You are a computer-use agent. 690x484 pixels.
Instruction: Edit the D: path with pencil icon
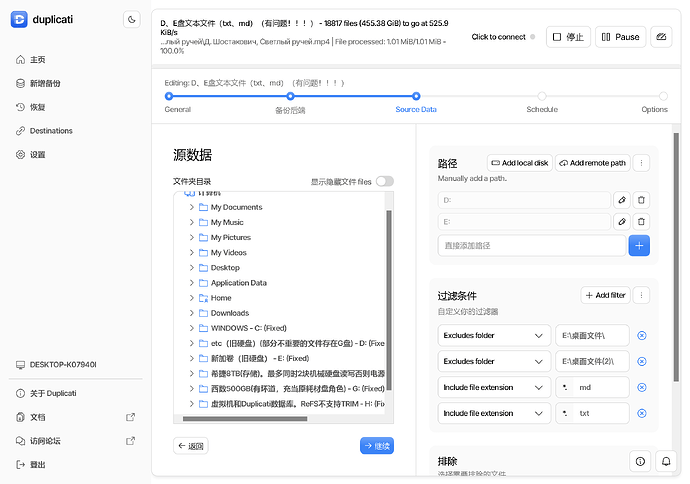tap(622, 200)
